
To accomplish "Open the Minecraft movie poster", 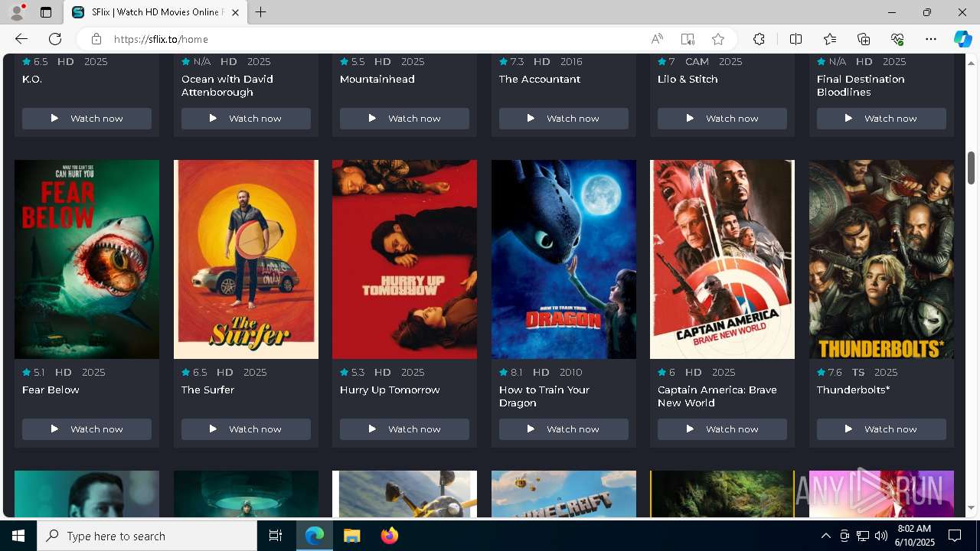I will [563, 494].
